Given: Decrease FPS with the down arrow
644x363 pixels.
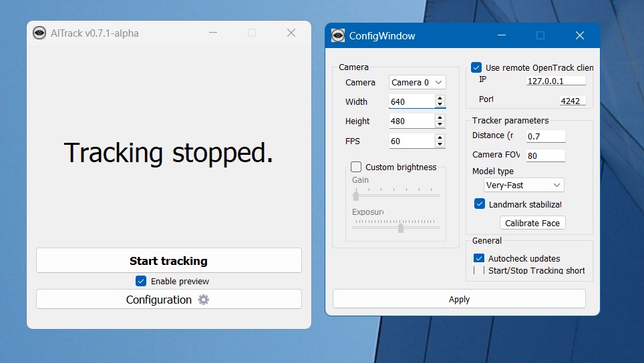Looking at the screenshot, I should [x=440, y=144].
